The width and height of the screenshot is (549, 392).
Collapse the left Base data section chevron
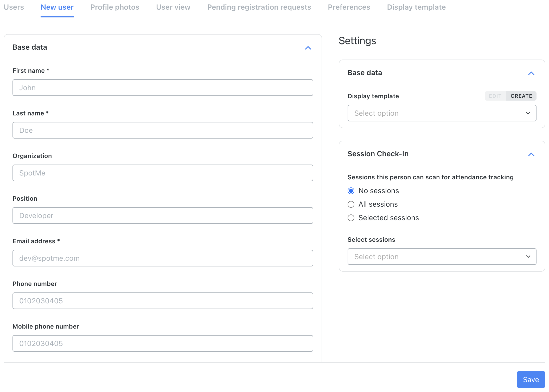coord(308,48)
